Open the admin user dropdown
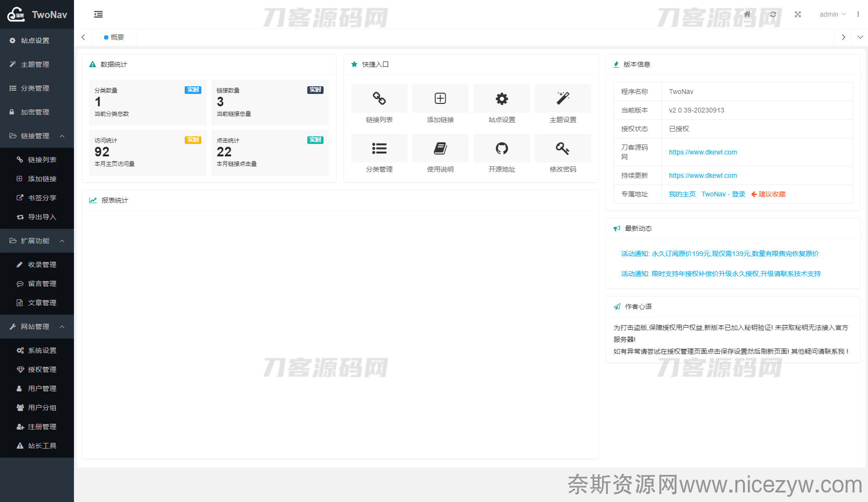Image resolution: width=868 pixels, height=502 pixels. click(832, 14)
